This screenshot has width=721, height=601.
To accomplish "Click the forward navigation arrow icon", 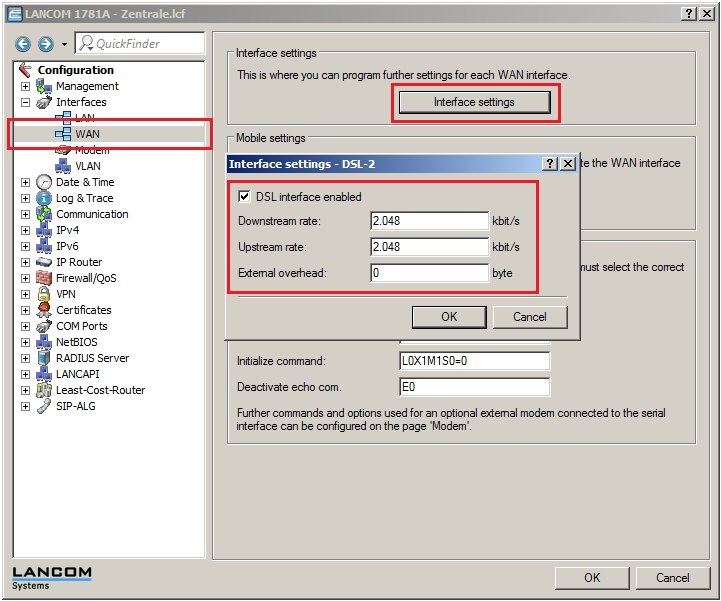I will tap(45, 44).
